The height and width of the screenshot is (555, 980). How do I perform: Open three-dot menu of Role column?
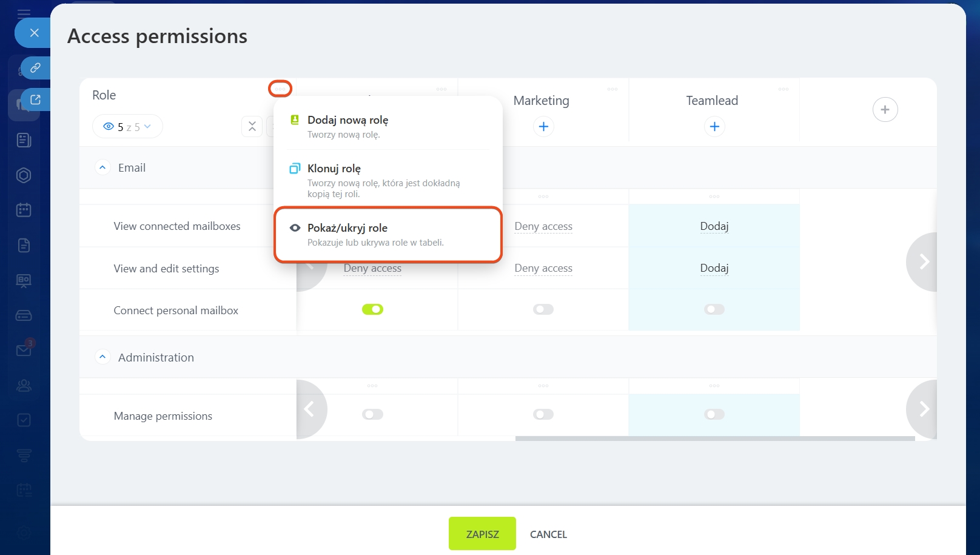click(x=280, y=89)
